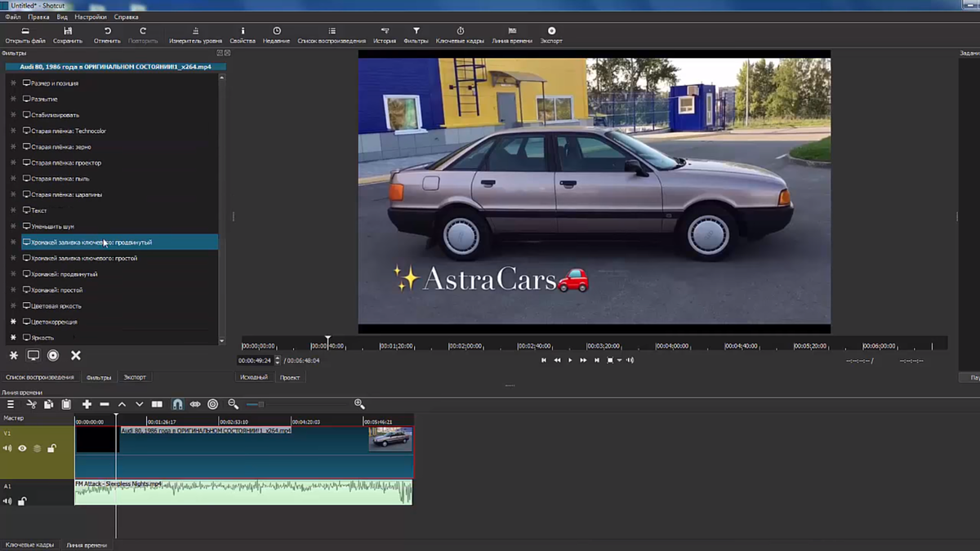The image size is (980, 551).
Task: Hide the V1 track with the eye icon
Action: 22,448
